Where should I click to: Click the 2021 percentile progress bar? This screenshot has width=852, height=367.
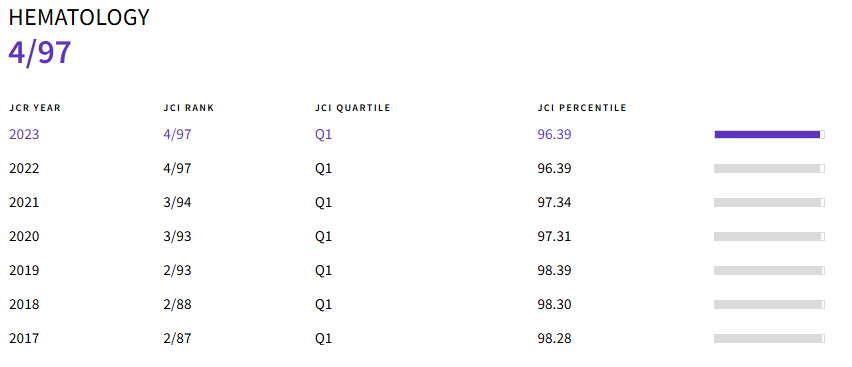(x=769, y=202)
